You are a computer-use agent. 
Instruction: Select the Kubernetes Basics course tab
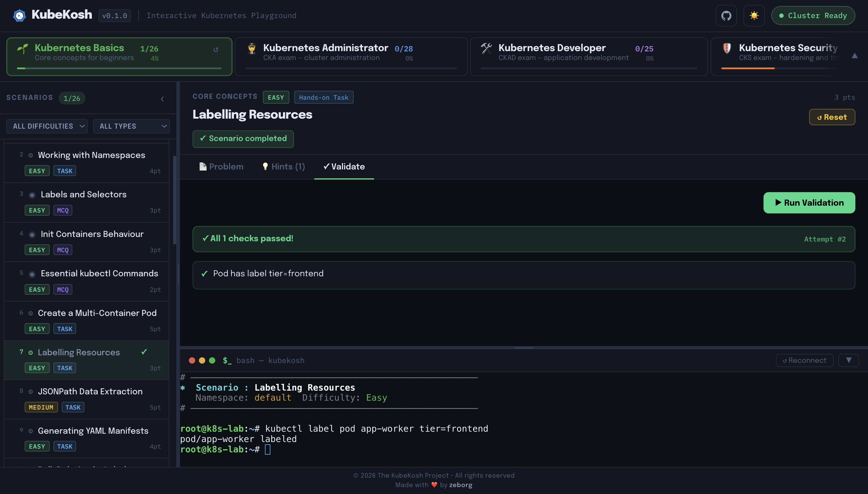119,56
